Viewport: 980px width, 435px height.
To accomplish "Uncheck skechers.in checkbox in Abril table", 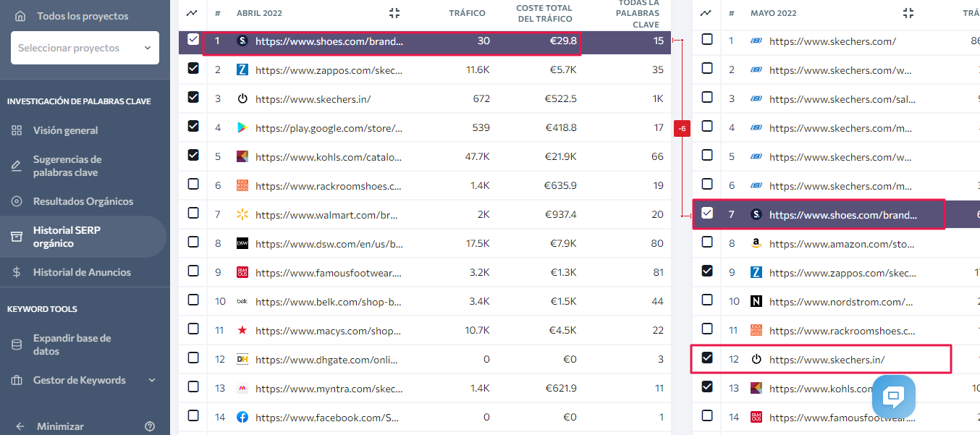I will (193, 97).
